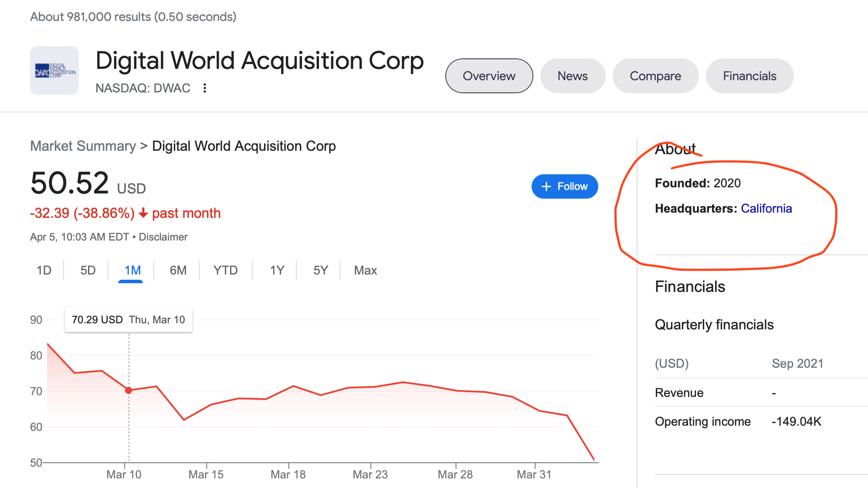This screenshot has width=868, height=488.
Task: Click the Founded: 2020 entry
Action: click(x=698, y=183)
